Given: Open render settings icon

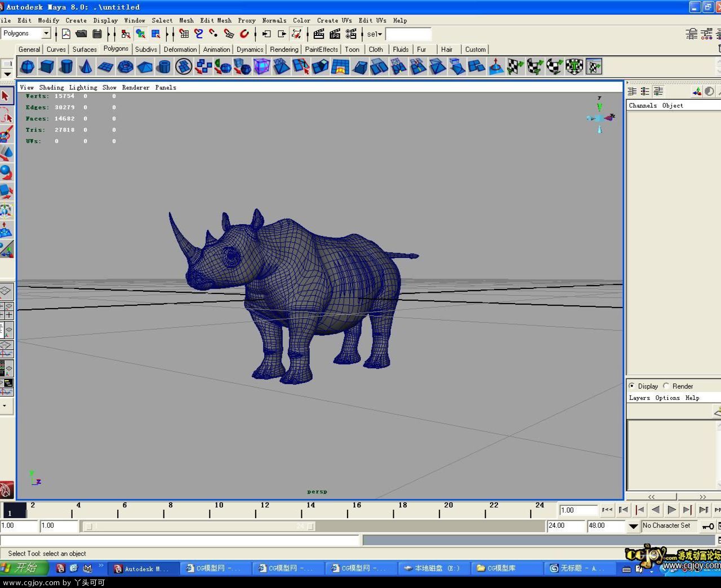Looking at the screenshot, I should coord(351,34).
